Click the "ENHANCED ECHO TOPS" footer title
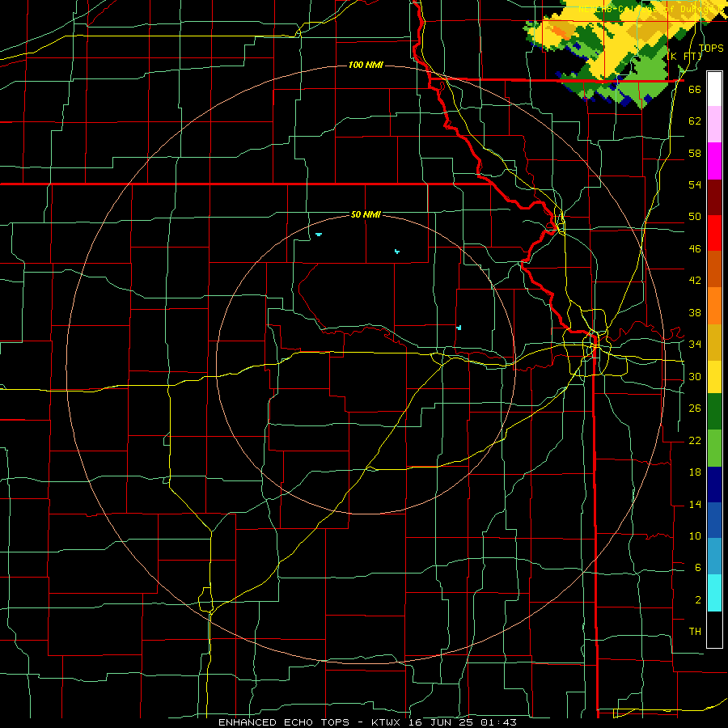The height and width of the screenshot is (728, 728). click(x=284, y=722)
